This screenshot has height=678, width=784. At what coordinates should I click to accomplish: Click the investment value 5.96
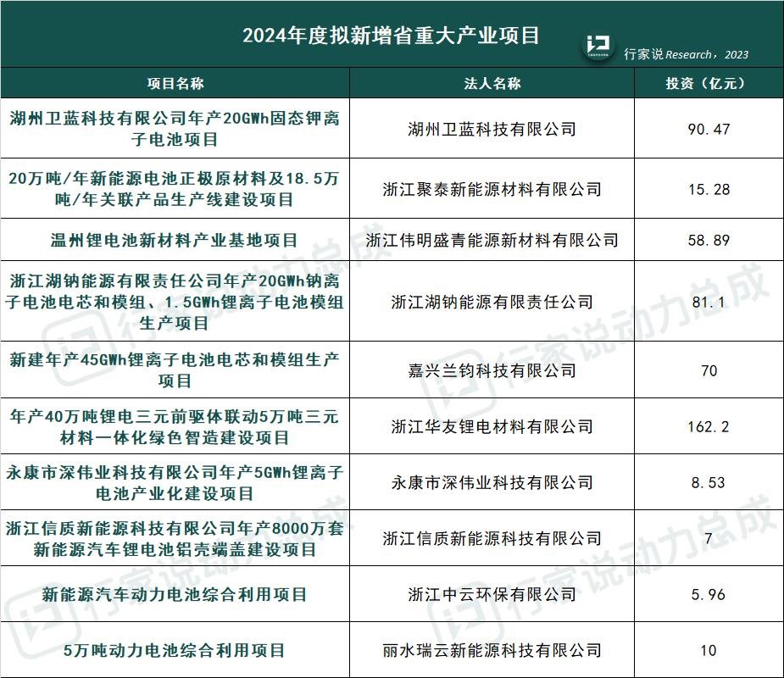[709, 594]
